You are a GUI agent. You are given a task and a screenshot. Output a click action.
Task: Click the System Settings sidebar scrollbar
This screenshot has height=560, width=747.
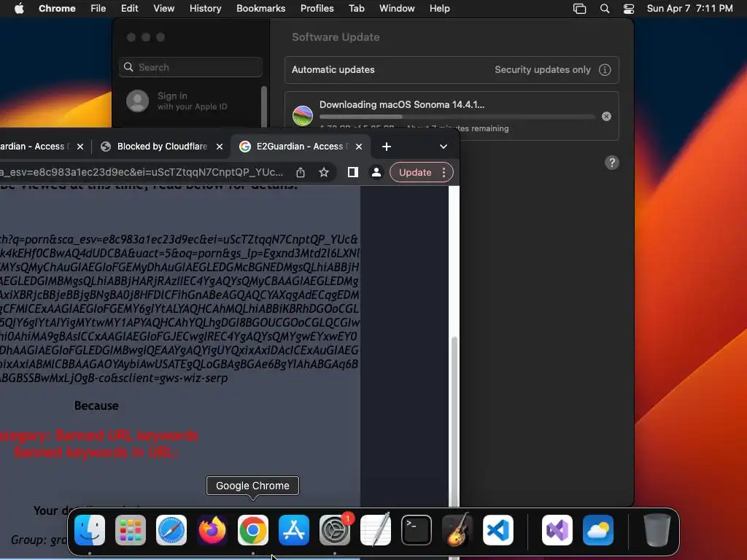(x=264, y=106)
